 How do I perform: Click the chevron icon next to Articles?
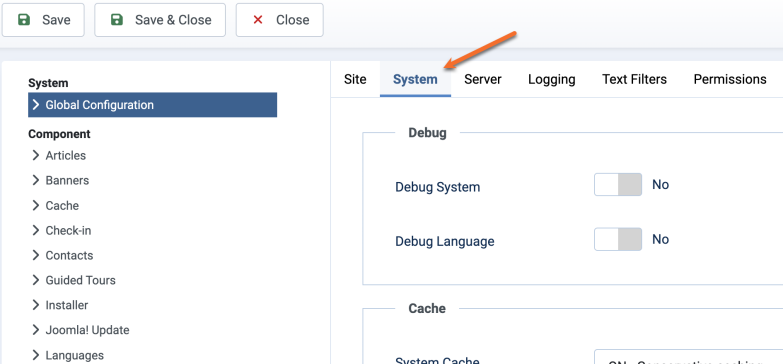click(x=35, y=155)
